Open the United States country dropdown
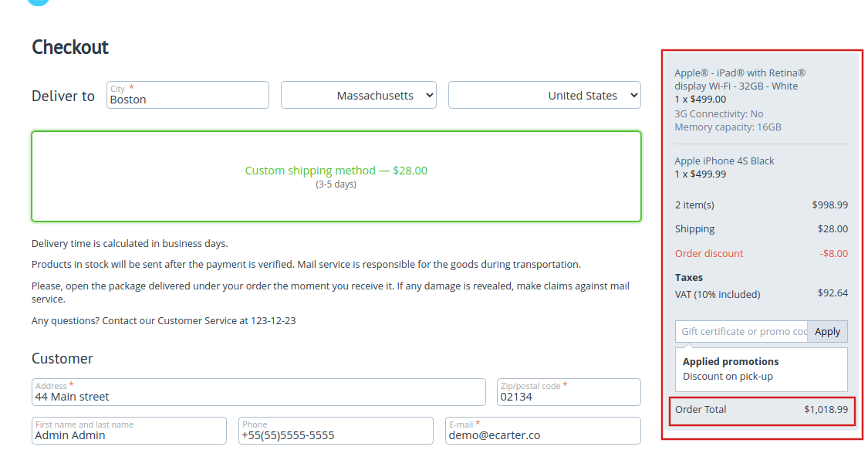This screenshot has width=868, height=460. 545,95
